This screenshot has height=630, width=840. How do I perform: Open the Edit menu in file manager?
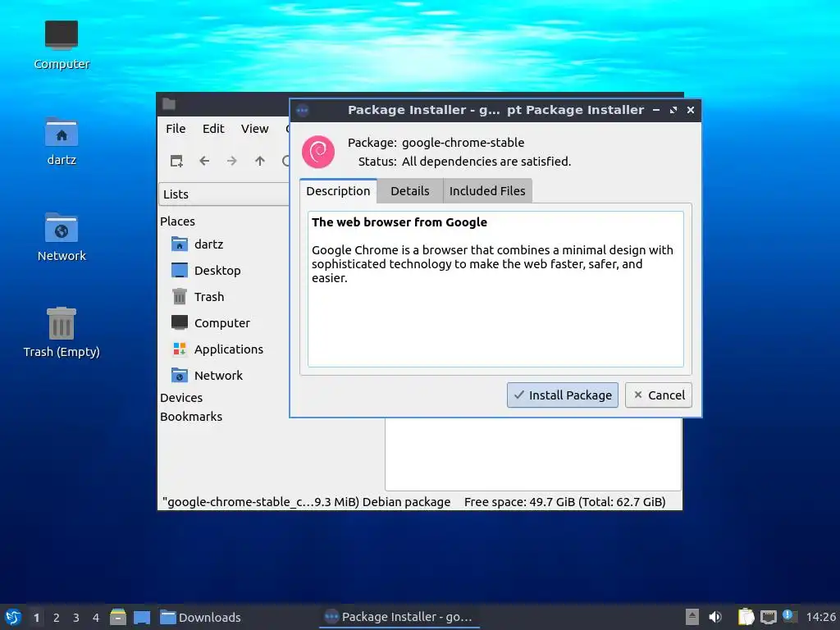coord(213,129)
